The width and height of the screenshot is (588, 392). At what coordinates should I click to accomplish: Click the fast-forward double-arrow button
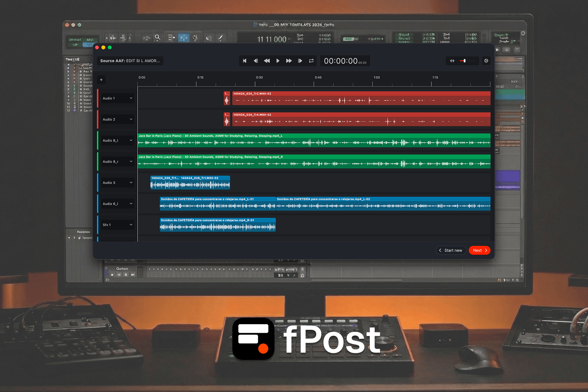289,61
